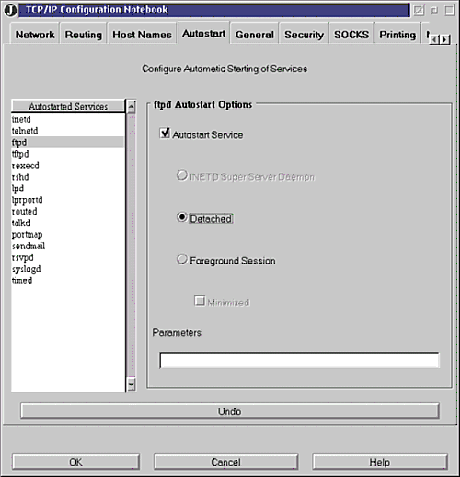Click the OK button
460x477 pixels.
pyautogui.click(x=76, y=462)
